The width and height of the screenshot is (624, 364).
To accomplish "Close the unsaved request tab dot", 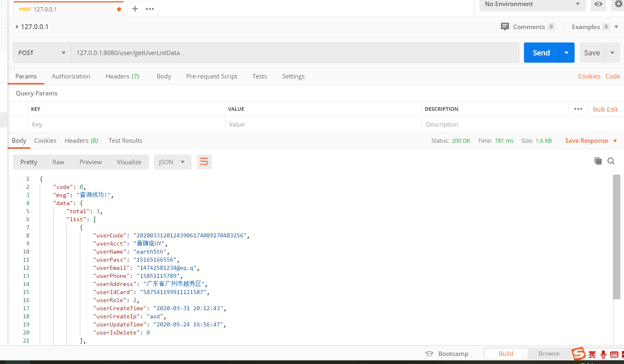I will coord(119,9).
